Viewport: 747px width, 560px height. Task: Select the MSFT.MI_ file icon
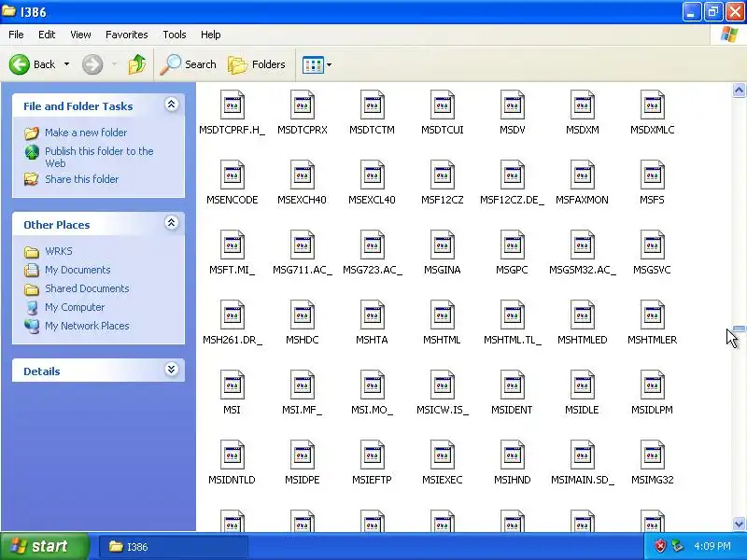point(232,245)
